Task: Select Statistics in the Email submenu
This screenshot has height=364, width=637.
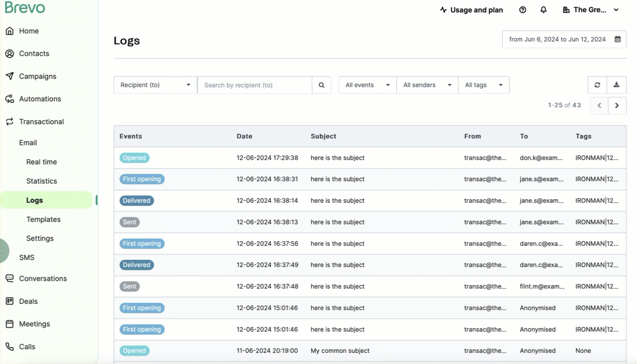Action: coord(41,181)
